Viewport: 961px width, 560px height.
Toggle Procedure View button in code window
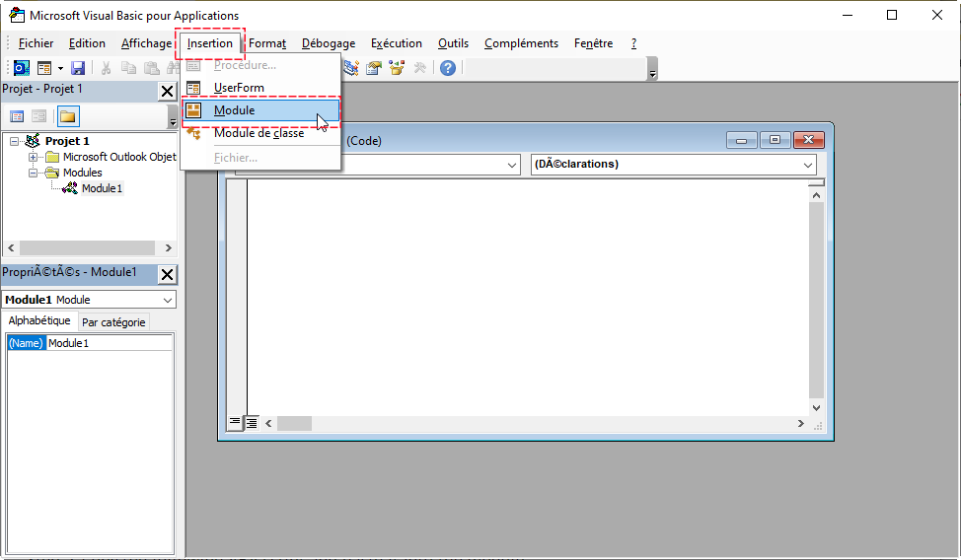235,422
